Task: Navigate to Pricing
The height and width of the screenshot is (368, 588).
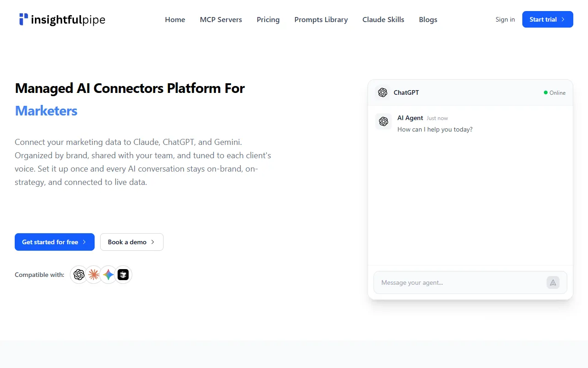Action: tap(268, 19)
